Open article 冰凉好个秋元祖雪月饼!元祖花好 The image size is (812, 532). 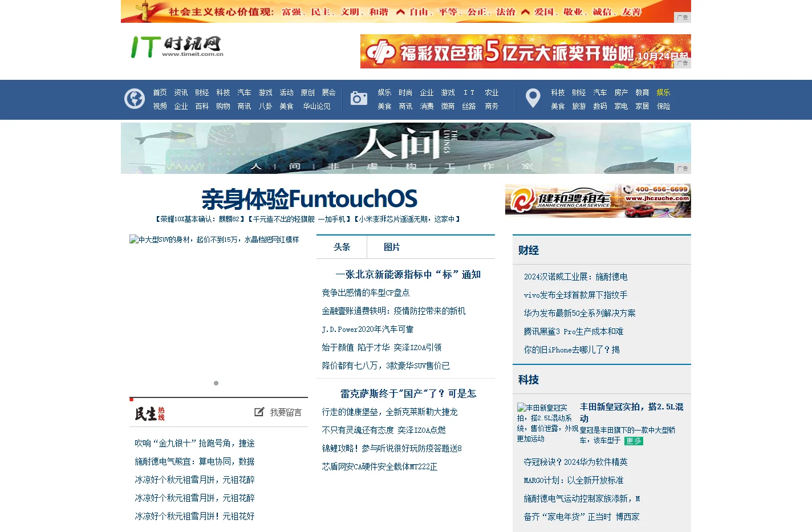click(x=194, y=516)
